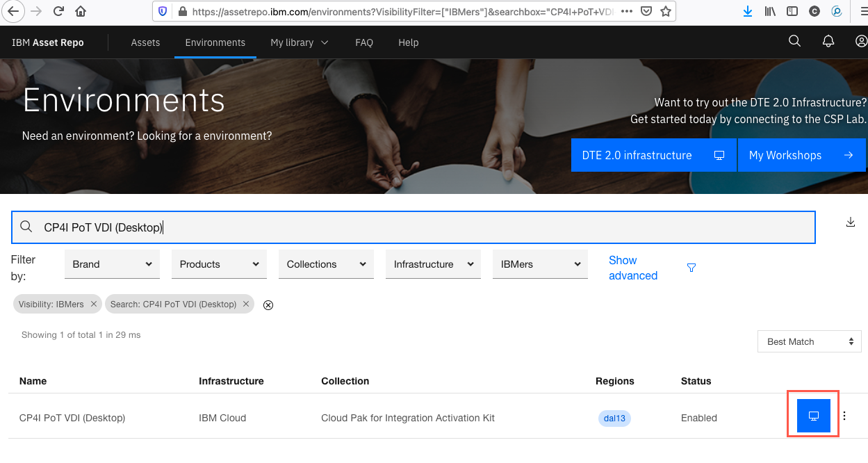The width and height of the screenshot is (868, 463).
Task: Click the filter funnel icon
Action: point(691,268)
